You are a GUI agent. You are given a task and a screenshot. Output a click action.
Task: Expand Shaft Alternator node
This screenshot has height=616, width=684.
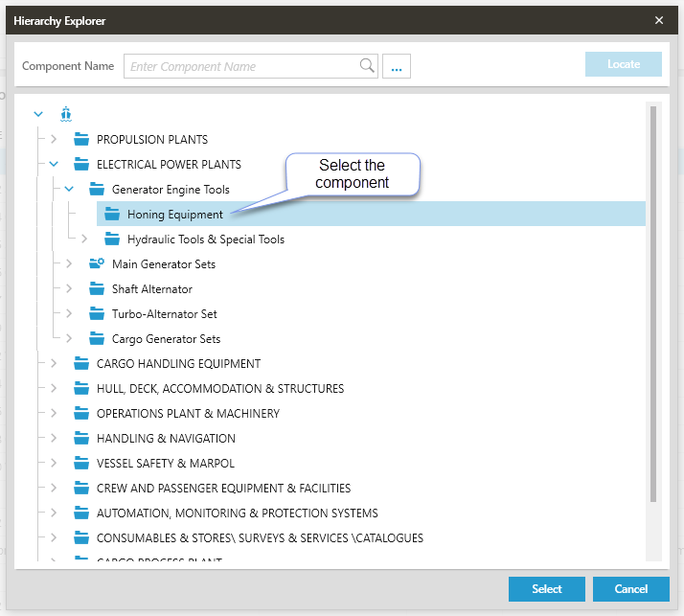[x=69, y=288]
